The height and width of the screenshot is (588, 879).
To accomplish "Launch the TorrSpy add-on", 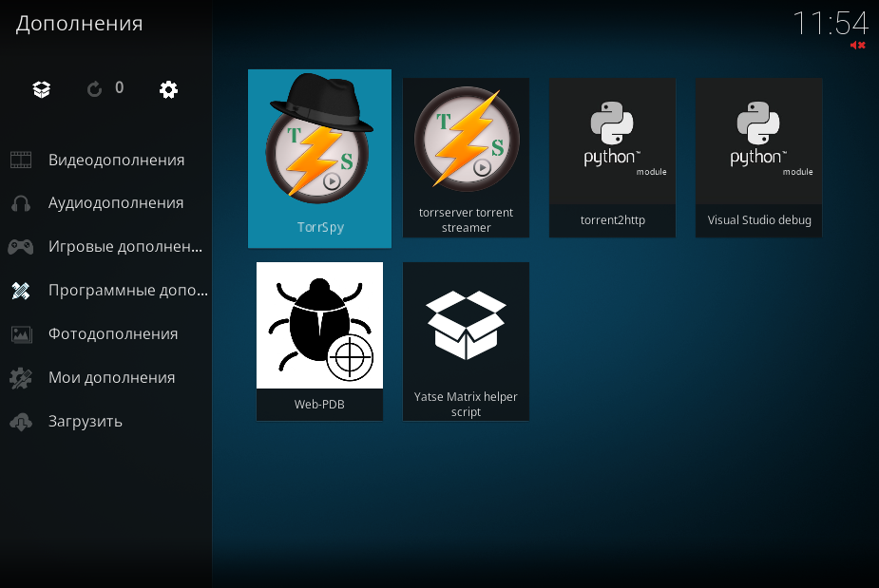I will pyautogui.click(x=319, y=158).
